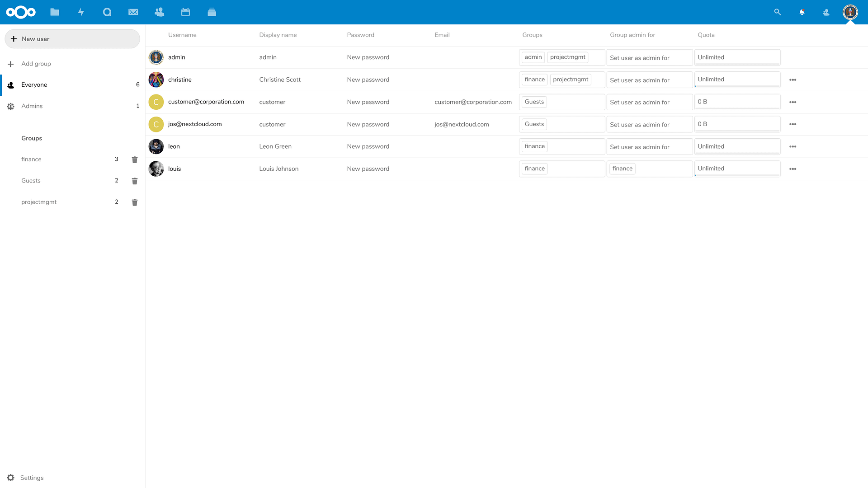Image resolution: width=868 pixels, height=488 pixels.
Task: Click New password field for leon
Action: pos(368,146)
